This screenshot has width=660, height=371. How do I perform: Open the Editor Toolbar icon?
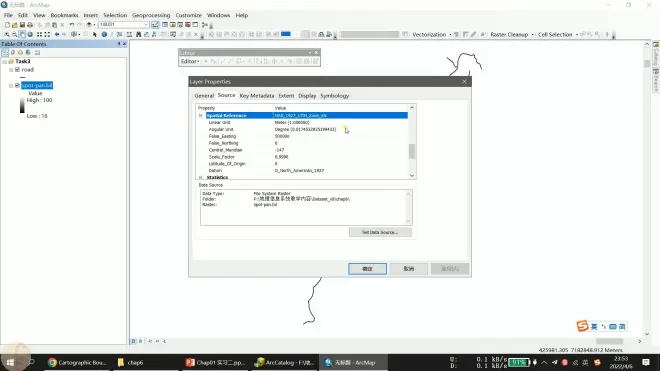155,25
